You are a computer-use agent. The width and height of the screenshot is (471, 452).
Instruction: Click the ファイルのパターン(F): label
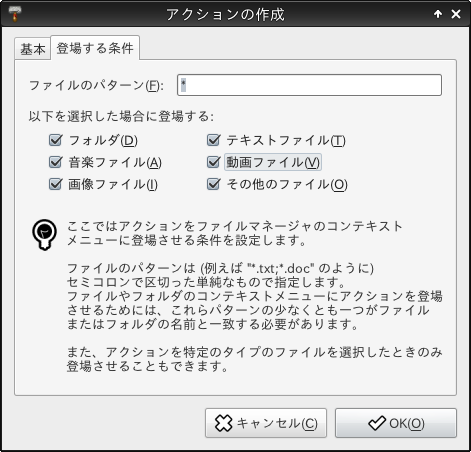[96, 85]
